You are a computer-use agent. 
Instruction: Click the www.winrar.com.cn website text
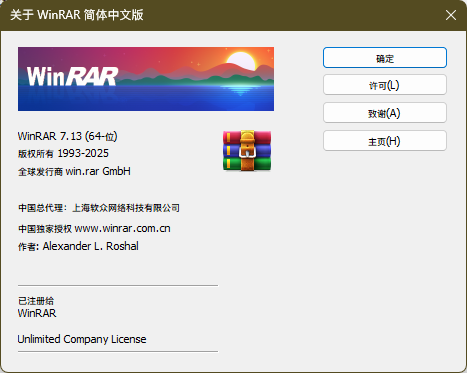(122, 229)
